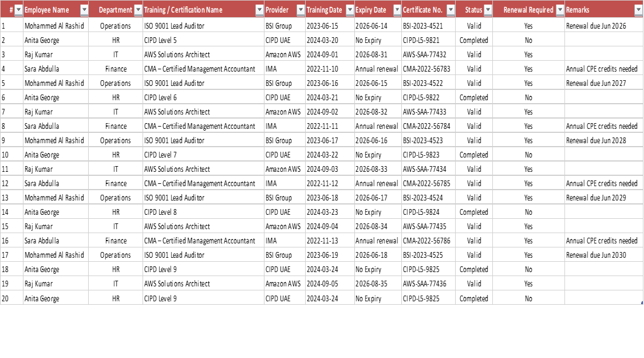Select cell 'Renewal due Jun 2030'
Screen dimensions: 644x358
(x=604, y=255)
